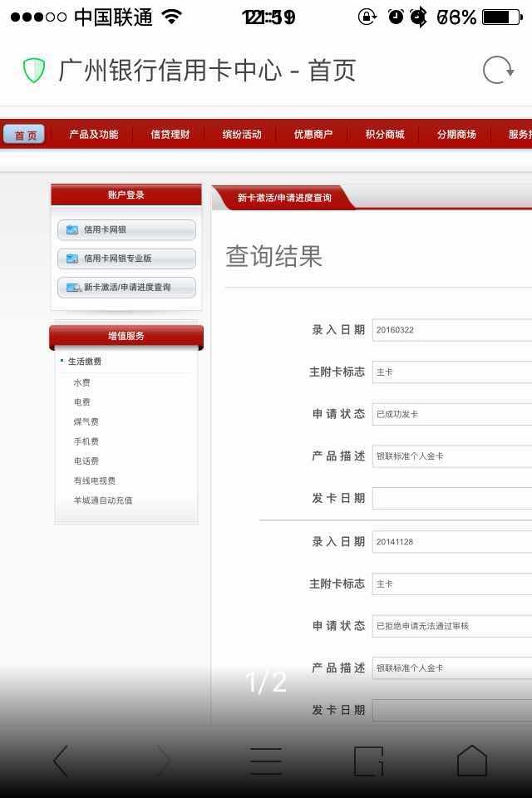This screenshot has width=532, height=798.
Task: Open the 产品及功能 menu
Action: point(94,135)
